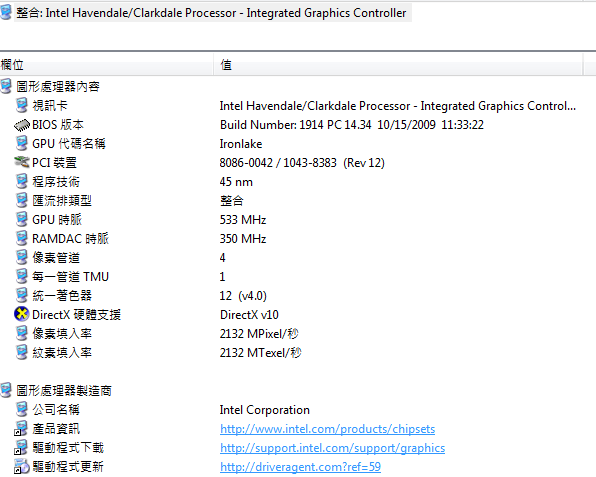The image size is (596, 477).
Task: Click the icon next to RAMDAC 時脈
Action: click(22, 238)
